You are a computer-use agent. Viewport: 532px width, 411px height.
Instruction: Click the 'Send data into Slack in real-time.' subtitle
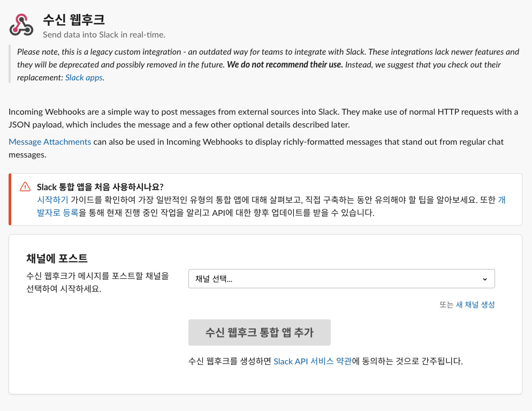tap(104, 35)
